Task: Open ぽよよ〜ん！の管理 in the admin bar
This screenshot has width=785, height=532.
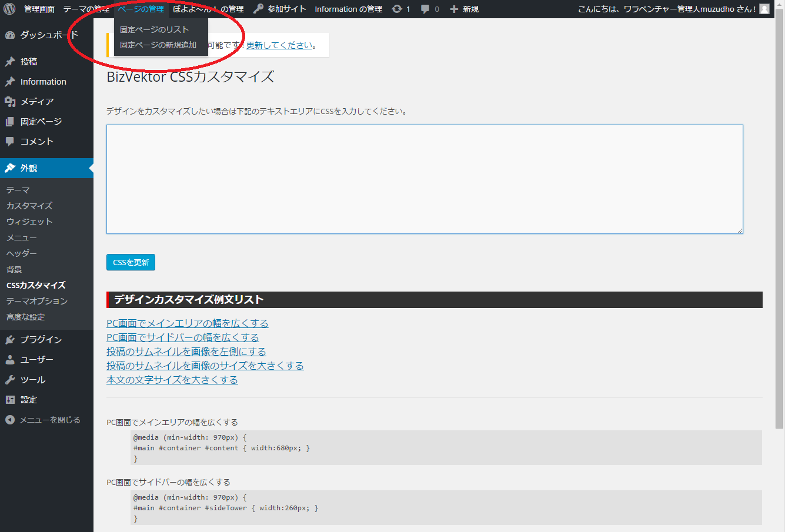Action: pyautogui.click(x=208, y=9)
